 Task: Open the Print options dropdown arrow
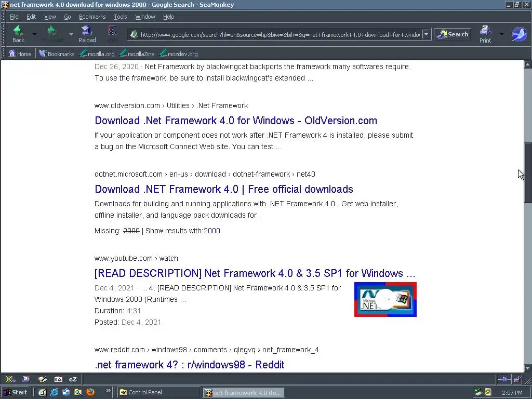pyautogui.click(x=501, y=34)
